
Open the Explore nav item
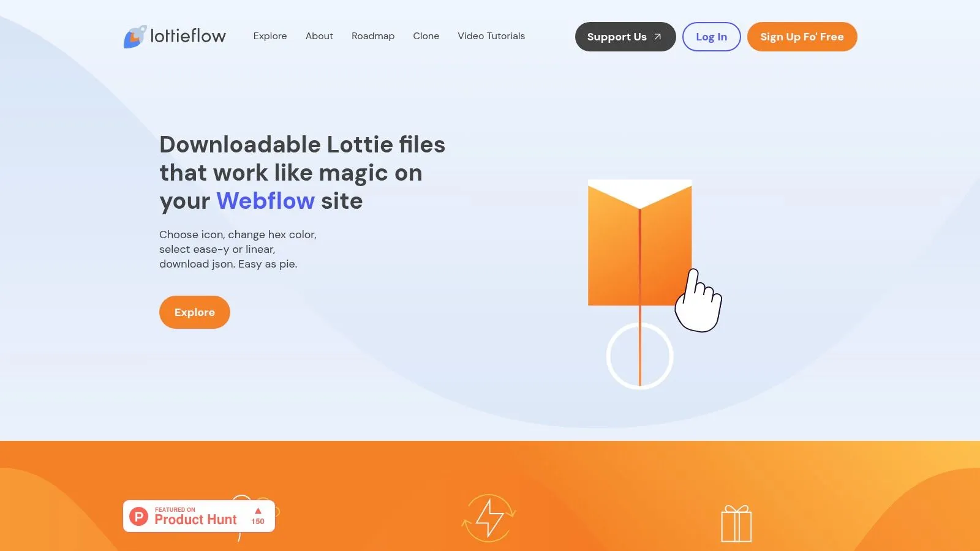point(270,36)
